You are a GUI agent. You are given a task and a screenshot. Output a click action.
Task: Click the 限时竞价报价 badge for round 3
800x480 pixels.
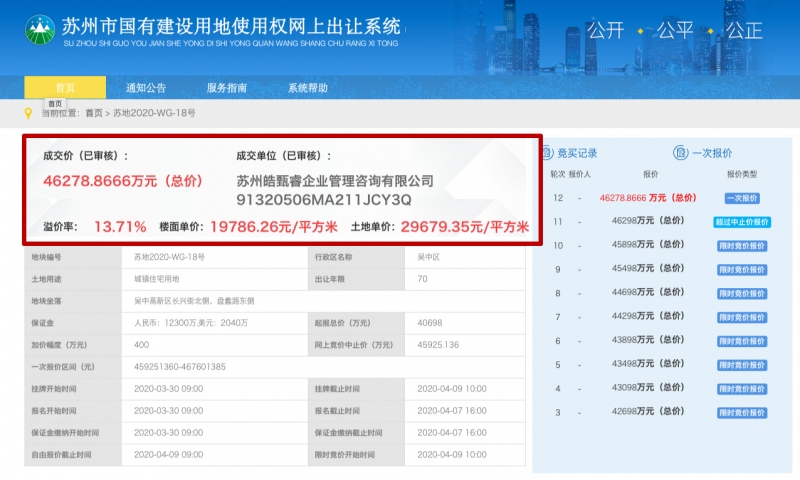pyautogui.click(x=742, y=412)
